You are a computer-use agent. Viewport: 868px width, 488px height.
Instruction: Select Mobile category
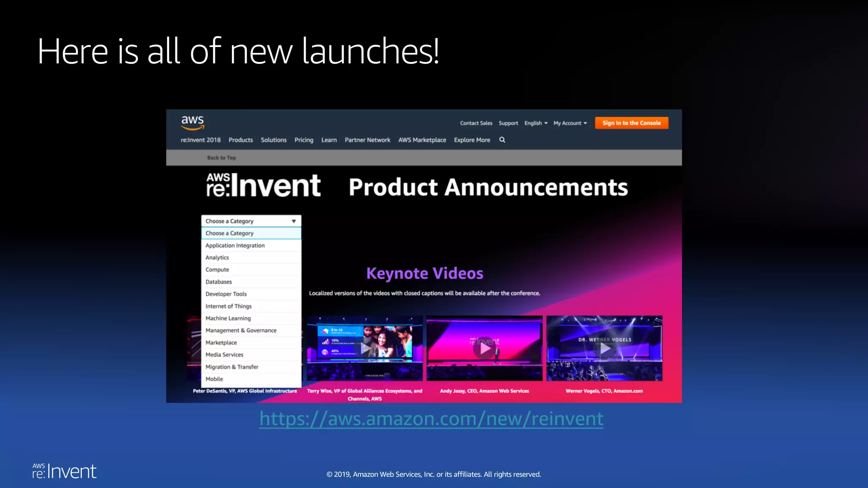point(251,379)
